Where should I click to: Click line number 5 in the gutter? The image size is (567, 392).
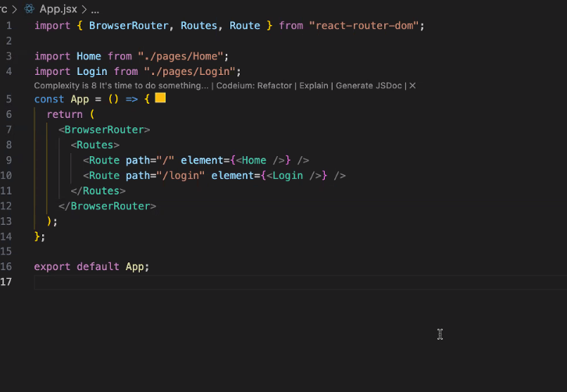(x=9, y=99)
